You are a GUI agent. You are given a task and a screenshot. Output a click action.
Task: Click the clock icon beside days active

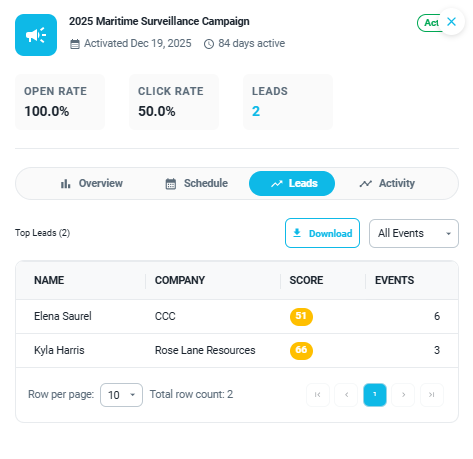point(209,44)
